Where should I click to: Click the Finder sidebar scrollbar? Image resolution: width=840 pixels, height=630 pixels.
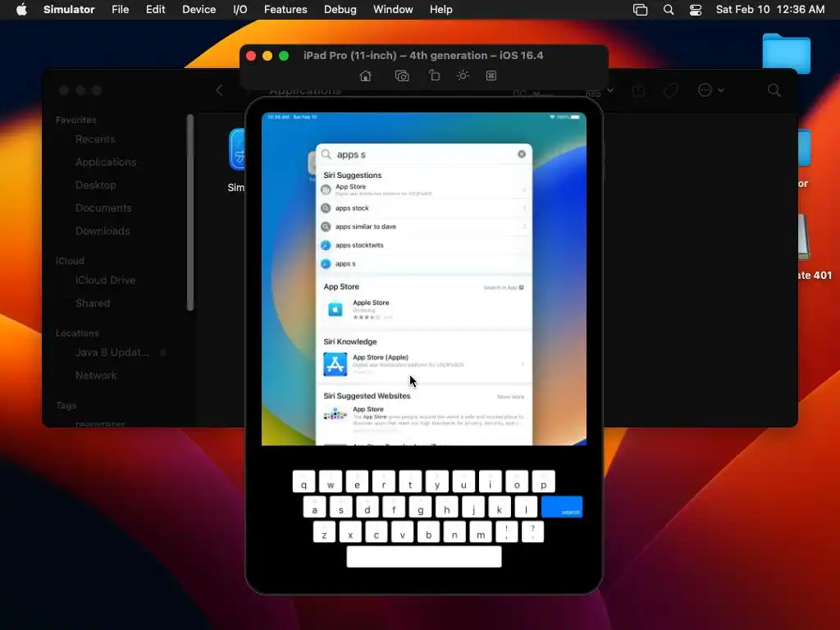[189, 212]
